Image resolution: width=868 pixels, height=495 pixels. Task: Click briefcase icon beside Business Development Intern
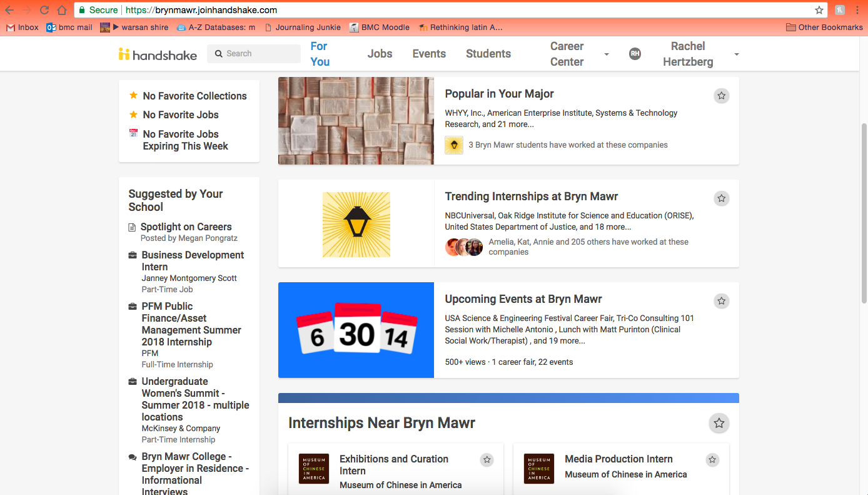coord(133,255)
